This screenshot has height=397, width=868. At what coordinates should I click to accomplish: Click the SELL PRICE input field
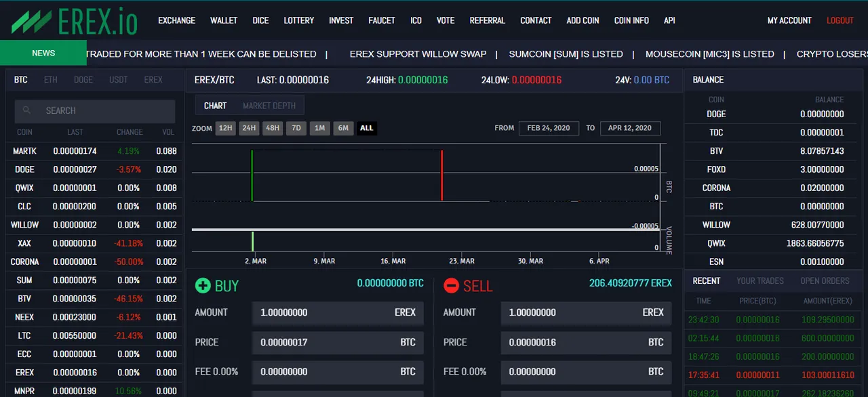point(587,342)
